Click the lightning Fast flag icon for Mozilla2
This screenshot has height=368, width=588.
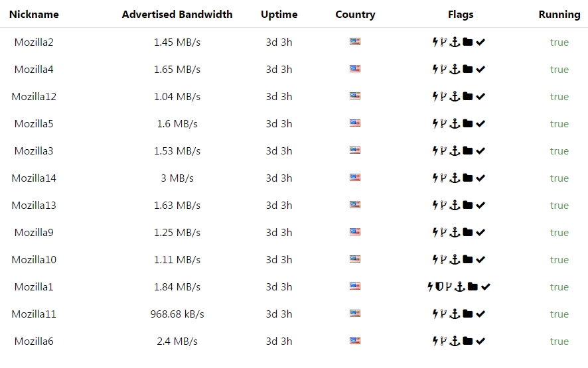pos(435,42)
